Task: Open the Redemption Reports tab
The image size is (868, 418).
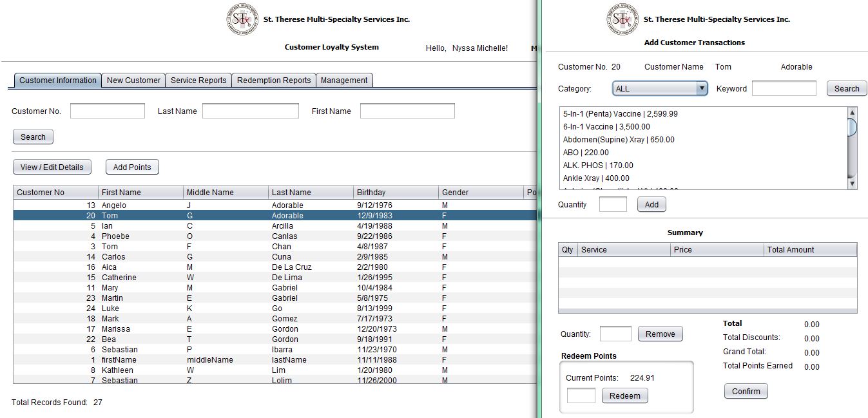Action: click(274, 81)
